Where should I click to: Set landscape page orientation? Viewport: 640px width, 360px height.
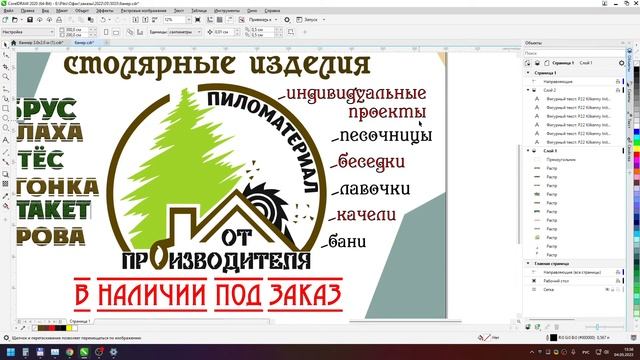click(x=116, y=32)
